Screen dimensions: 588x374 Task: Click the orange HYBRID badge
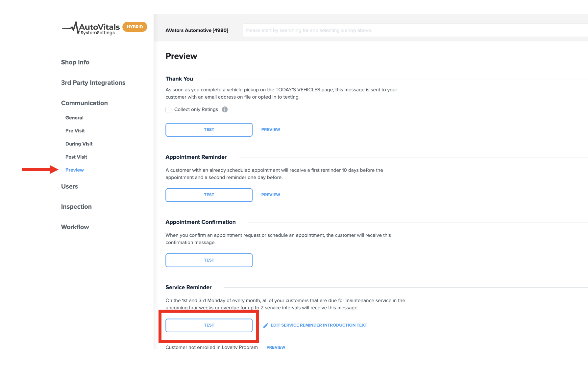(x=135, y=27)
